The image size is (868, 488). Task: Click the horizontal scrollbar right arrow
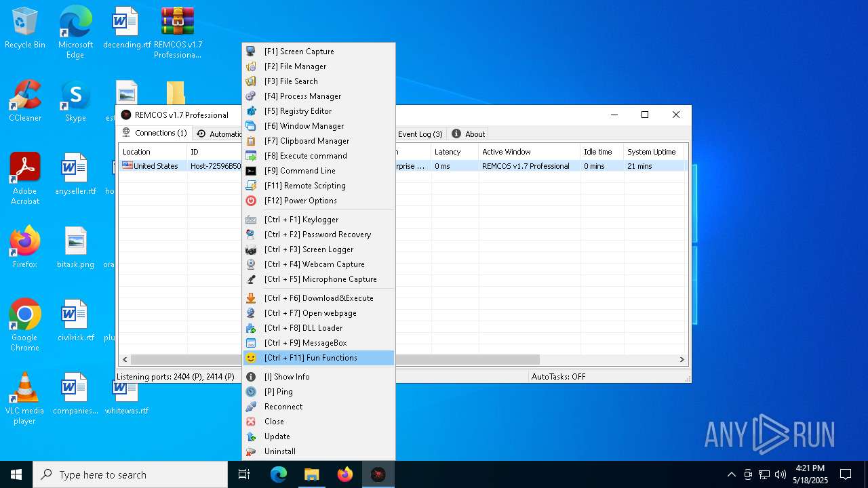pyautogui.click(x=682, y=359)
